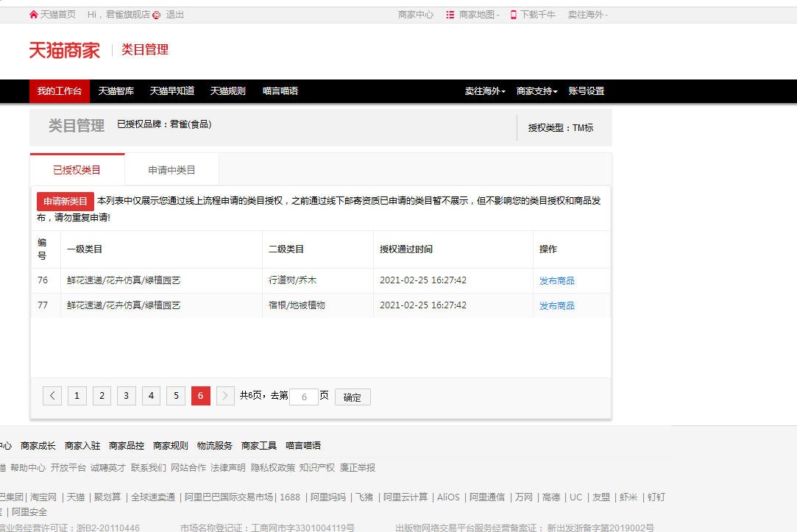Image resolution: width=797 pixels, height=532 pixels.
Task: Open 喵言喵语 in the black navigation bar
Action: coord(280,91)
